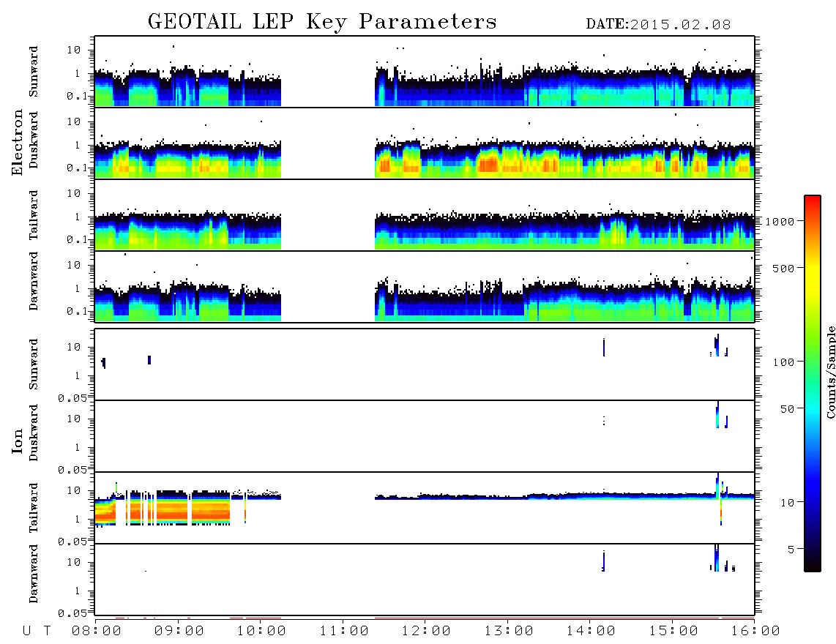Click the Electron 'Duskward' axis label
This screenshot has height=644, width=836.
click(x=34, y=140)
